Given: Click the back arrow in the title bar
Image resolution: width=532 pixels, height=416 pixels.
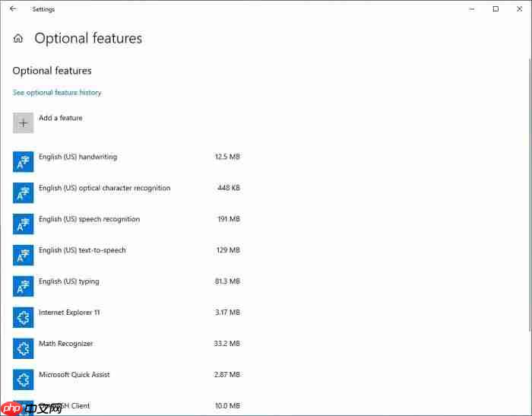Looking at the screenshot, I should click(x=13, y=9).
